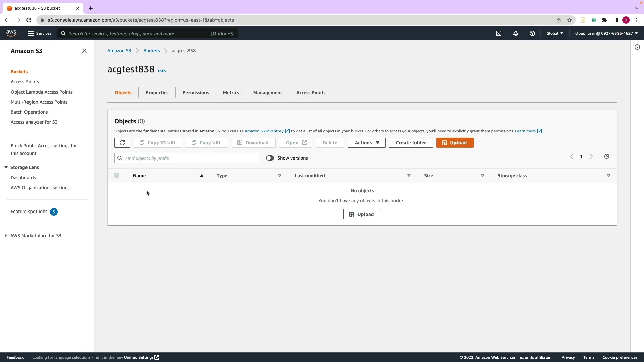Open table preferences gear icon
Screen dimensions: 644x362
[607, 156]
